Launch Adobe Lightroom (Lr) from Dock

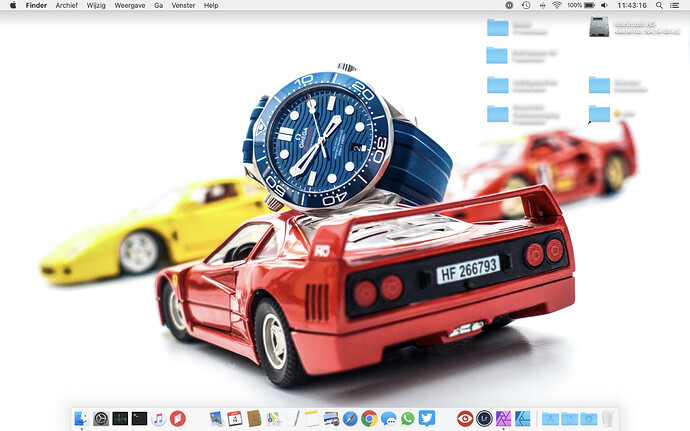click(x=484, y=418)
